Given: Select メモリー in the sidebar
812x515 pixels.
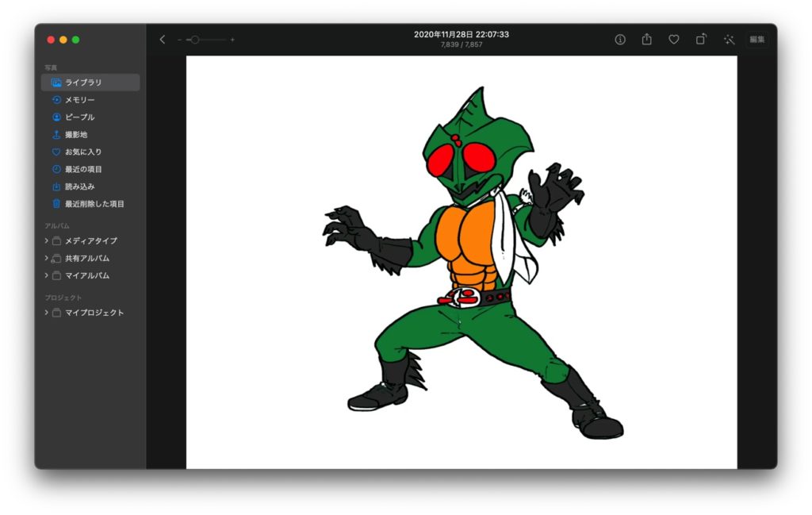Looking at the screenshot, I should pyautogui.click(x=90, y=99).
